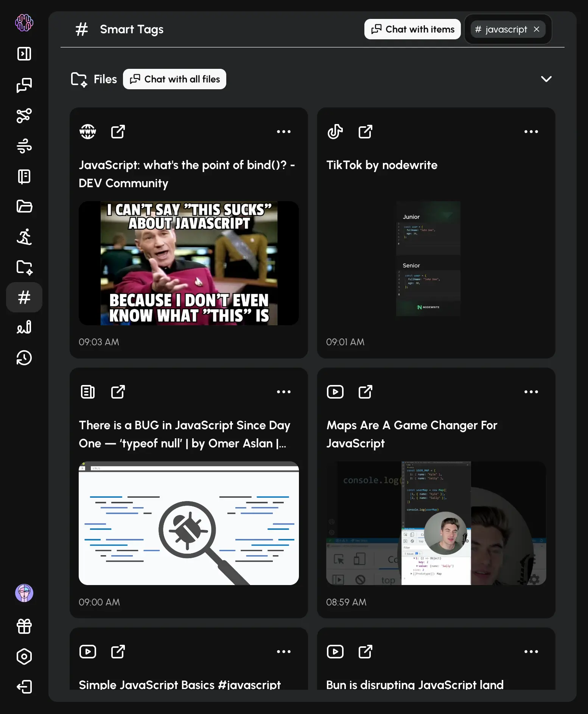Image resolution: width=588 pixels, height=714 pixels.
Task: Click the 09:00 AM timestamp
Action: pyautogui.click(x=99, y=602)
